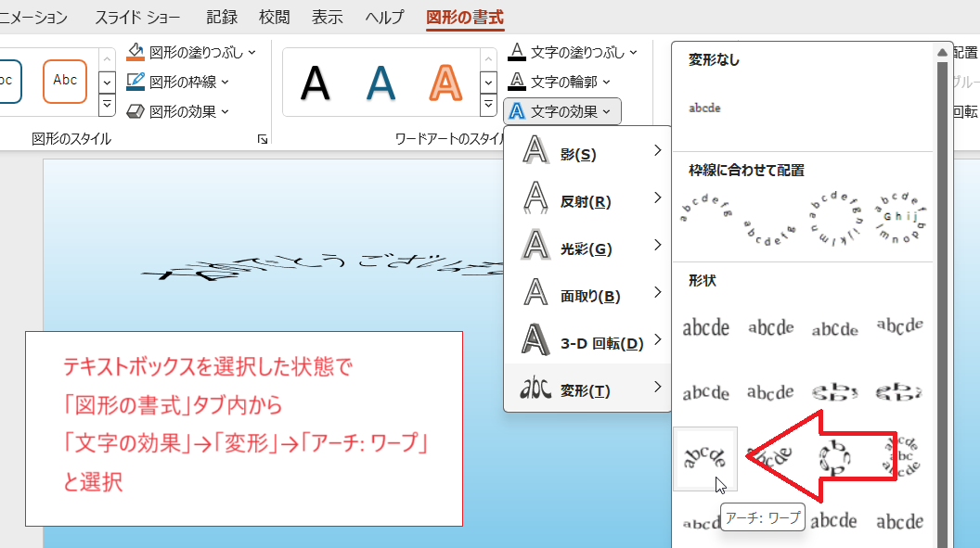Apply the blue A WordArt style
The image size is (980, 548).
(380, 83)
